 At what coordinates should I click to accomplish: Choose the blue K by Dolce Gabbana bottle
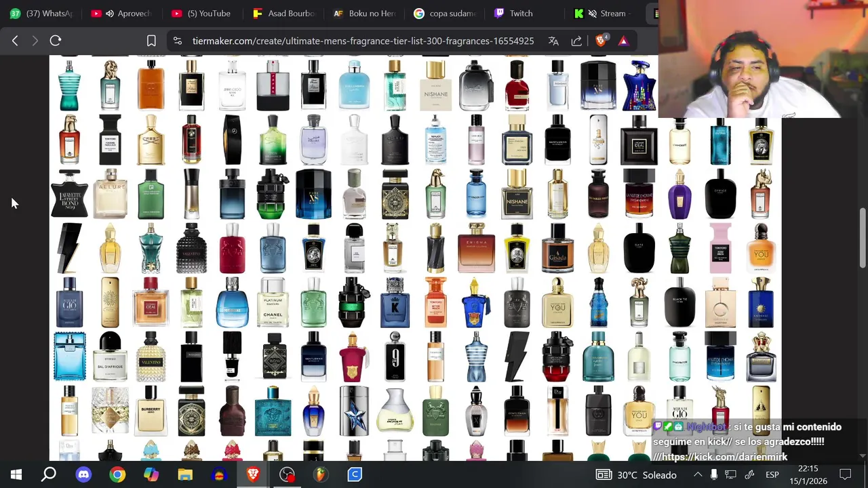[x=395, y=302]
